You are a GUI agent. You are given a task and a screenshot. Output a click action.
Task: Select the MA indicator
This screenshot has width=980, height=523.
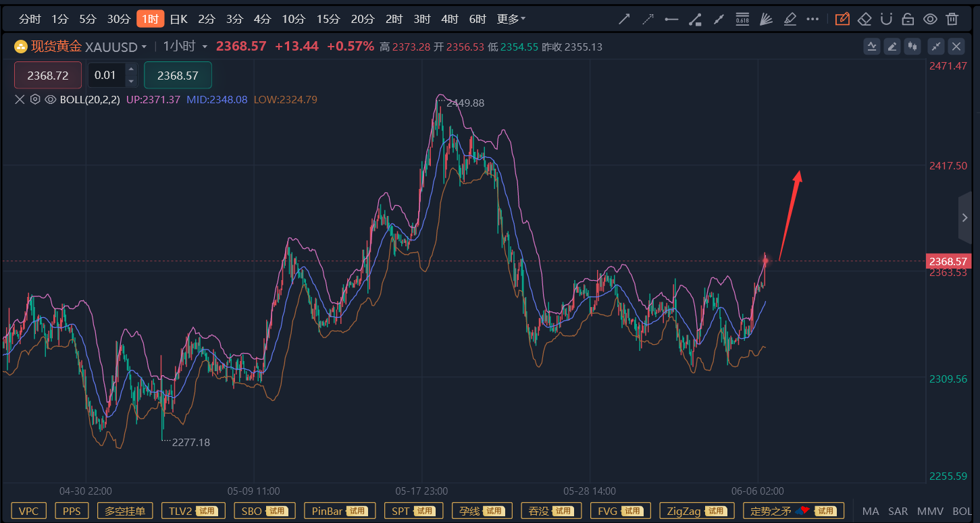pyautogui.click(x=871, y=511)
